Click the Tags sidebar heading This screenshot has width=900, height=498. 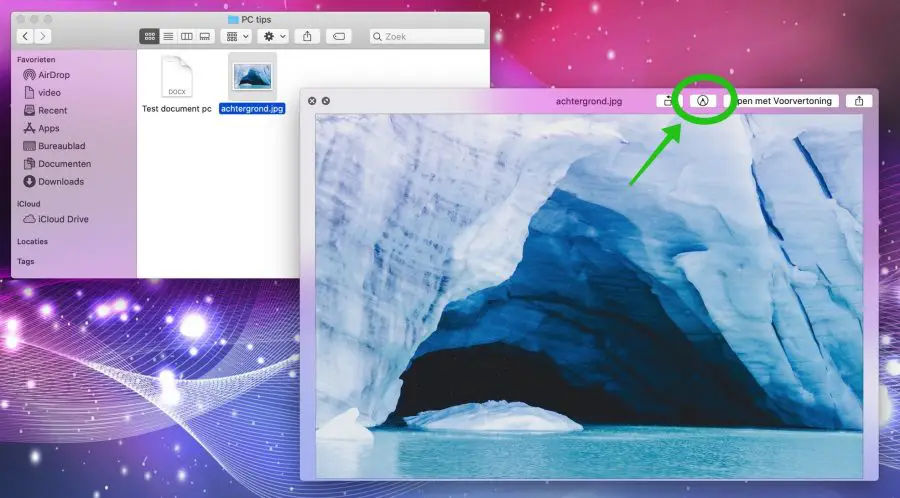(25, 261)
